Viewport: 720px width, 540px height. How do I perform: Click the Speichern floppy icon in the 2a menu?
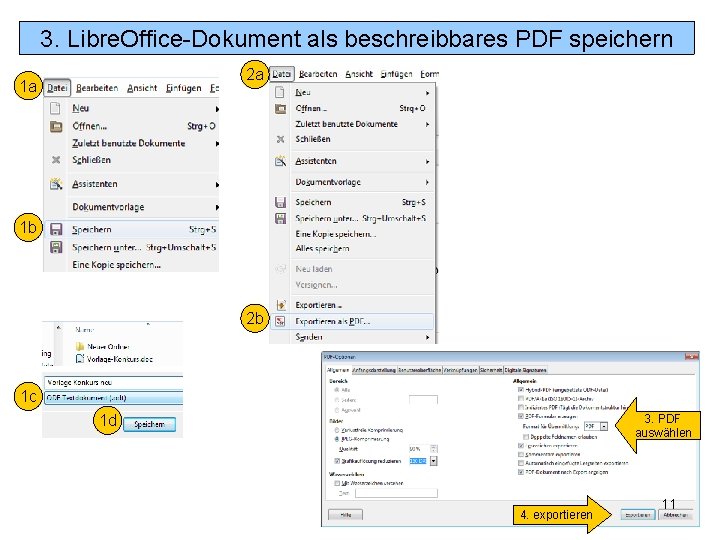coord(280,202)
